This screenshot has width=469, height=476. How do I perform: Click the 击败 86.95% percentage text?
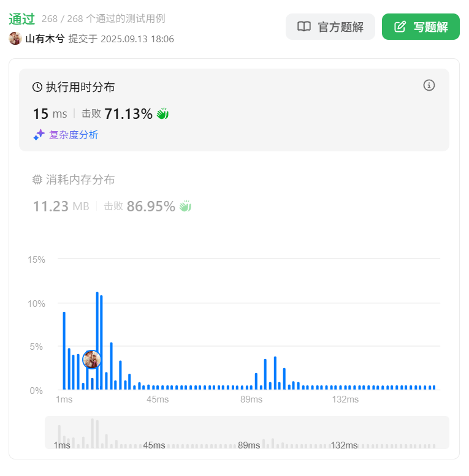pos(140,206)
